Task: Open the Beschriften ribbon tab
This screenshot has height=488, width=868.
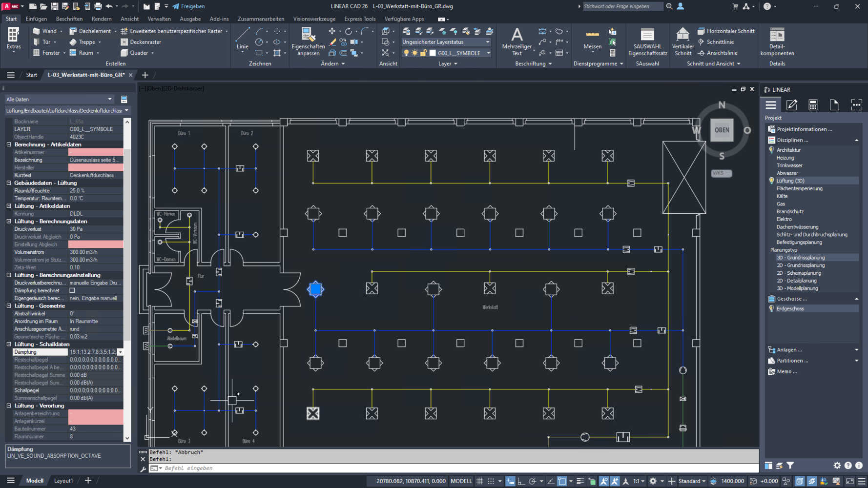Action: 69,19
